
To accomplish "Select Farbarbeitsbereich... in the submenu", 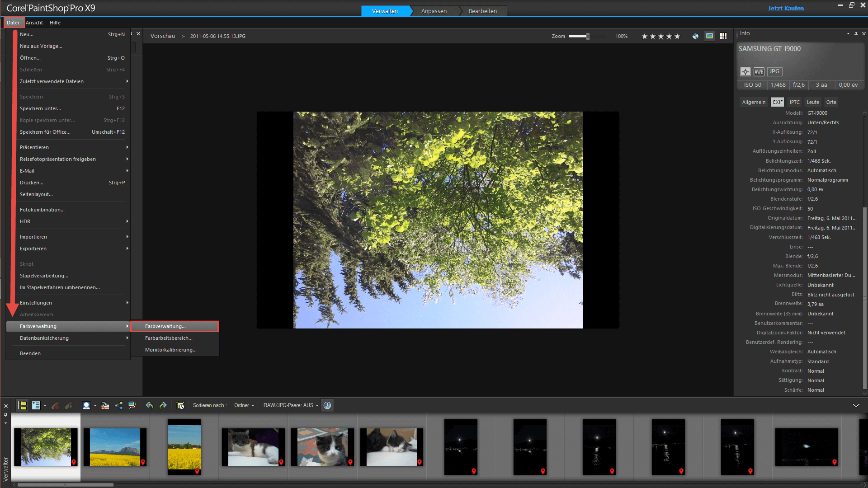I will click(175, 338).
